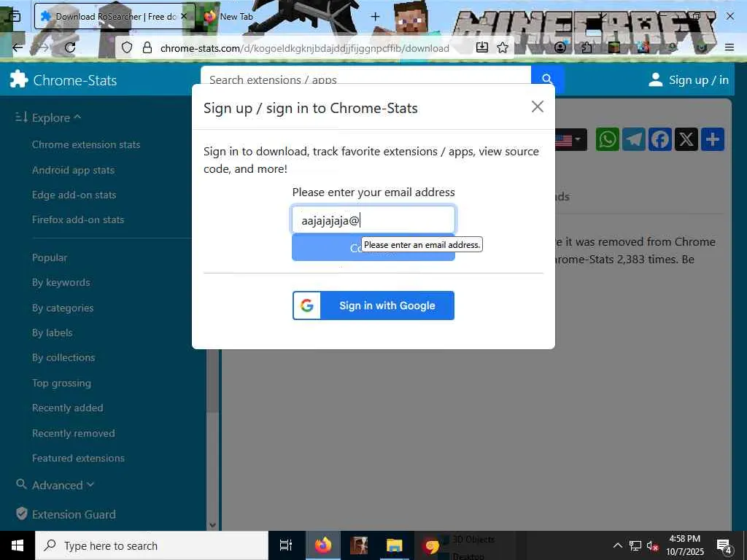
Task: Open File Explorer from the taskbar
Action: point(395,545)
